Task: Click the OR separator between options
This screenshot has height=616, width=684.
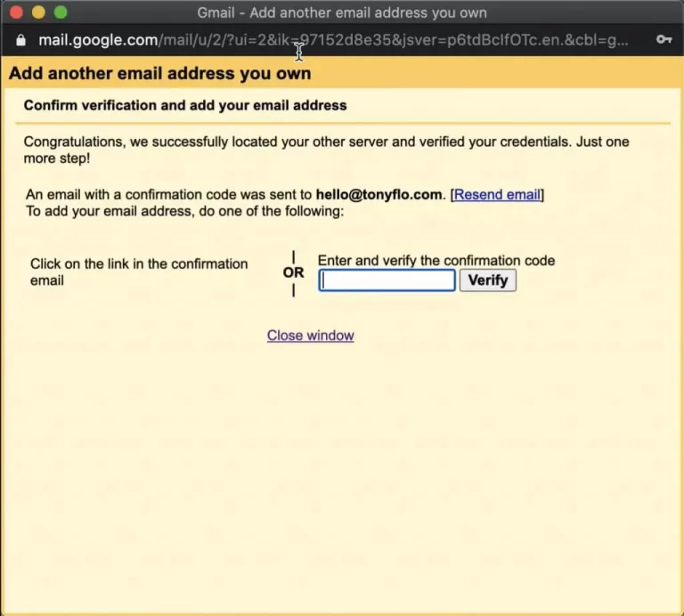Action: point(293,272)
